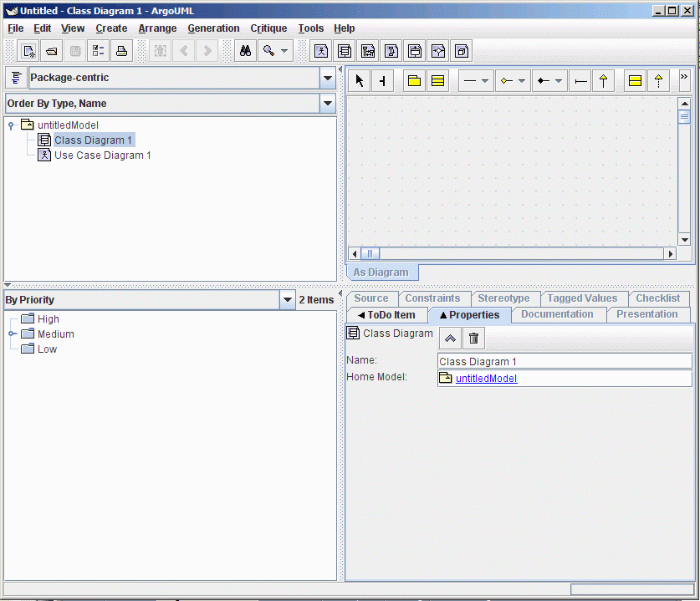Activate the Broom alignment tool
This screenshot has height=601, width=700.
(382, 81)
